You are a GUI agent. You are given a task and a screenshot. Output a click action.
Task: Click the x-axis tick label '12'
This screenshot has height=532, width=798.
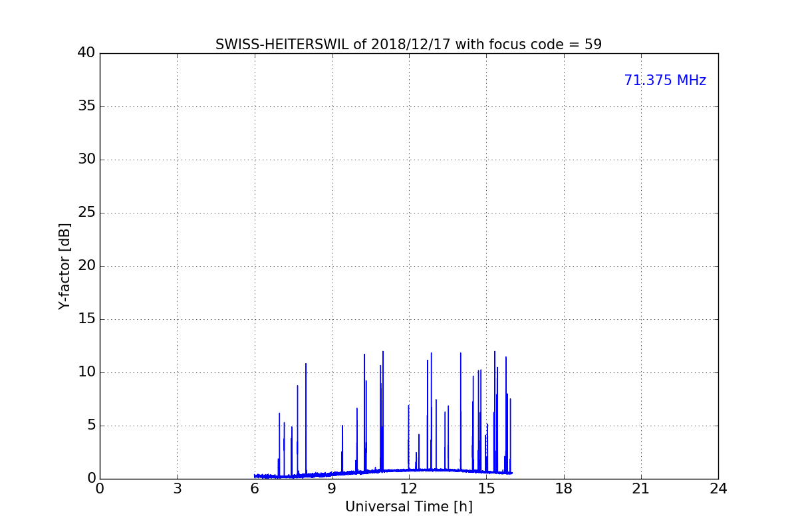409,489
